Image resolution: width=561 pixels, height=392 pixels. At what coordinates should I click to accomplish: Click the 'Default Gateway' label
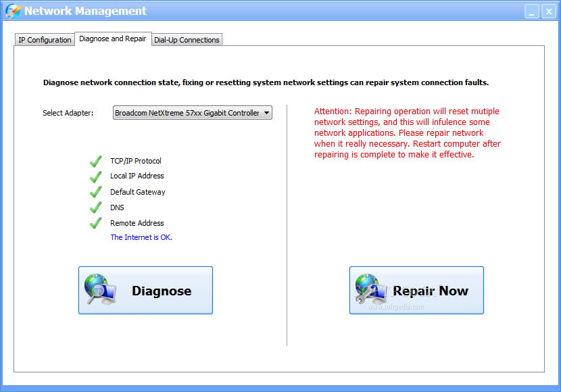(138, 192)
